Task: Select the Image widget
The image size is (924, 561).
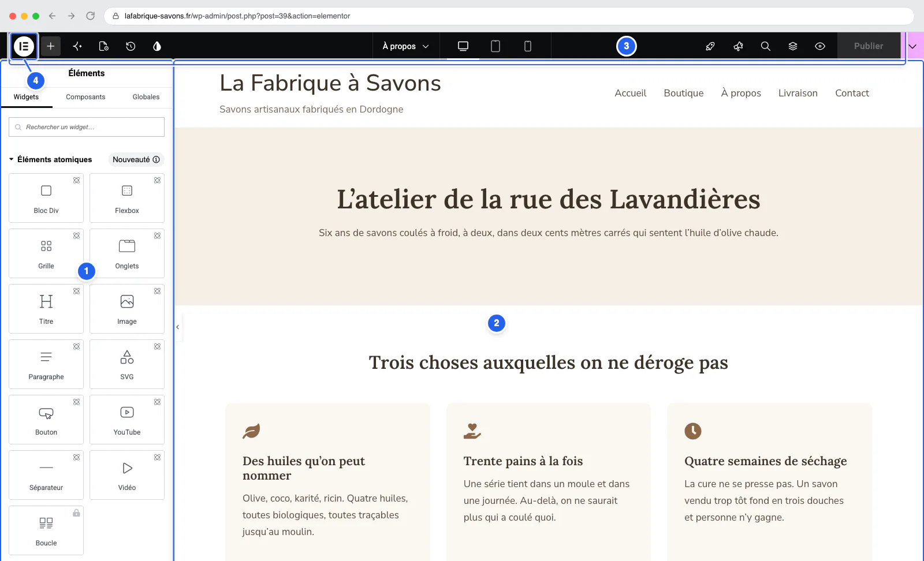Action: click(127, 309)
